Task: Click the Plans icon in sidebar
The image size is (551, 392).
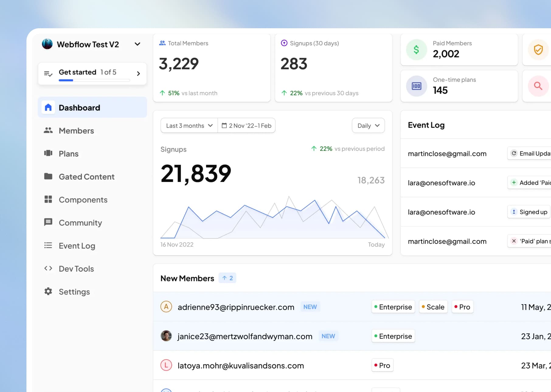Action: tap(48, 153)
